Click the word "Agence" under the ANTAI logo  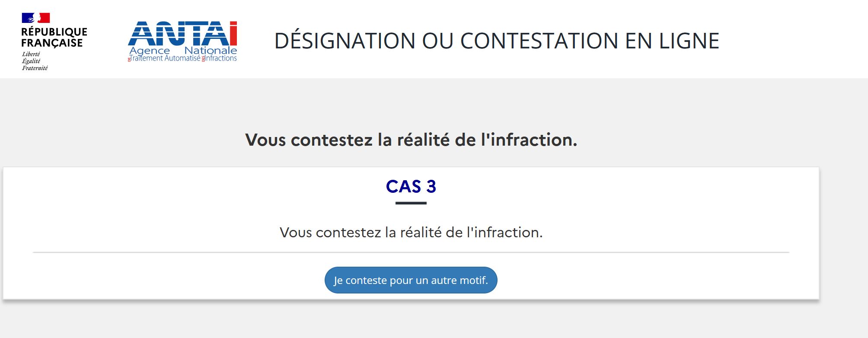pyautogui.click(x=150, y=51)
